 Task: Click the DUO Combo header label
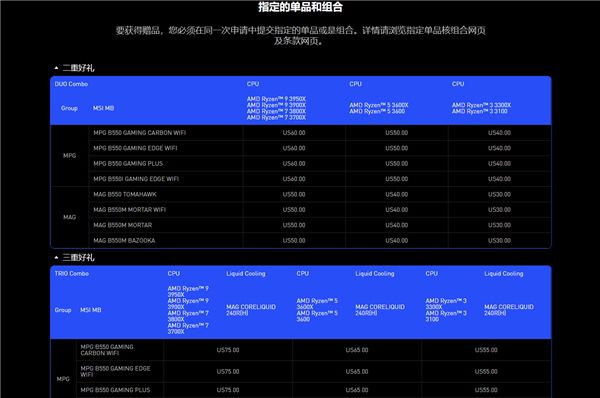(71, 84)
